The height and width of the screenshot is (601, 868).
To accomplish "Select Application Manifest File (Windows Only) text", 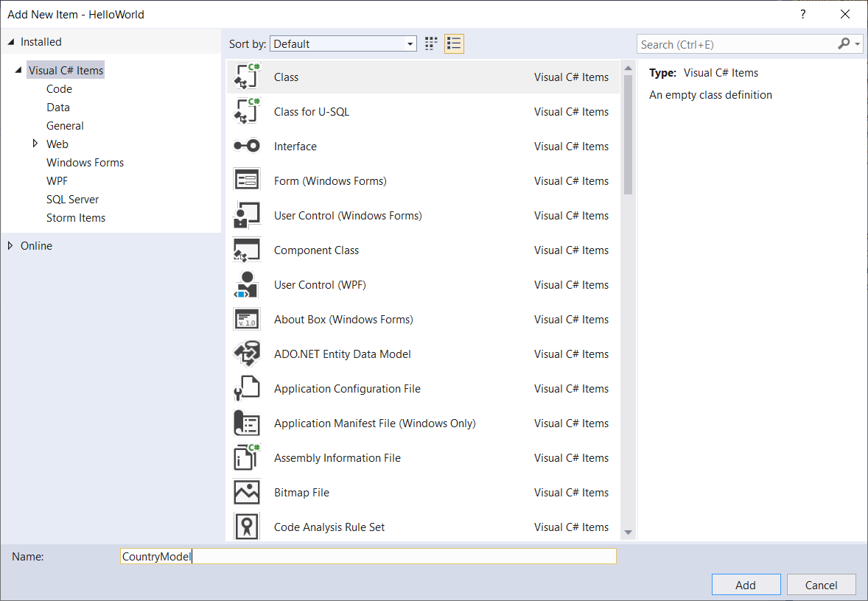I will [375, 423].
